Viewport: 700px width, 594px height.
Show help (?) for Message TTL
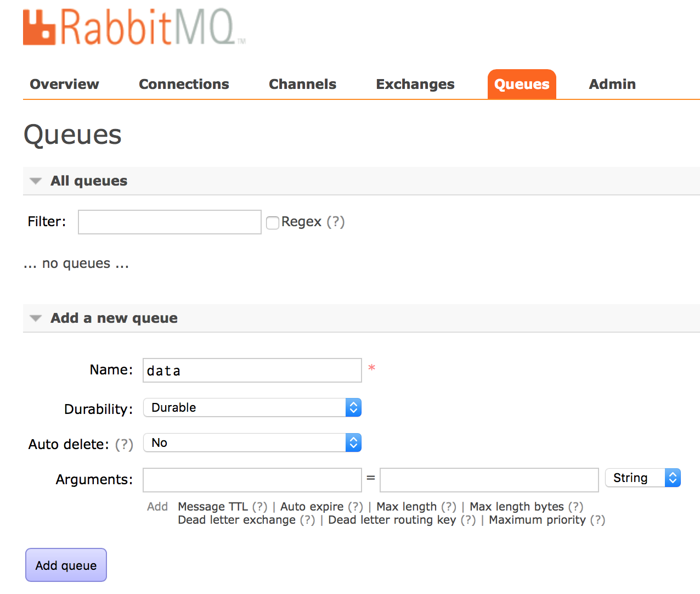coord(259,506)
